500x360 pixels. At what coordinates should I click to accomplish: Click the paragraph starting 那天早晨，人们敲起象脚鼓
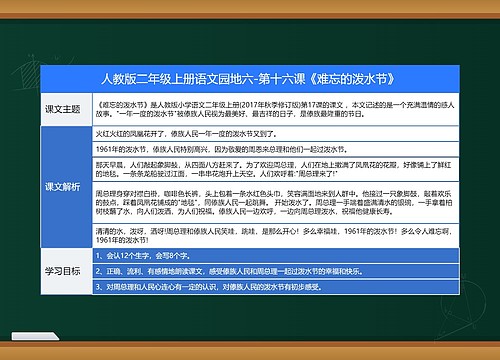[276, 169]
